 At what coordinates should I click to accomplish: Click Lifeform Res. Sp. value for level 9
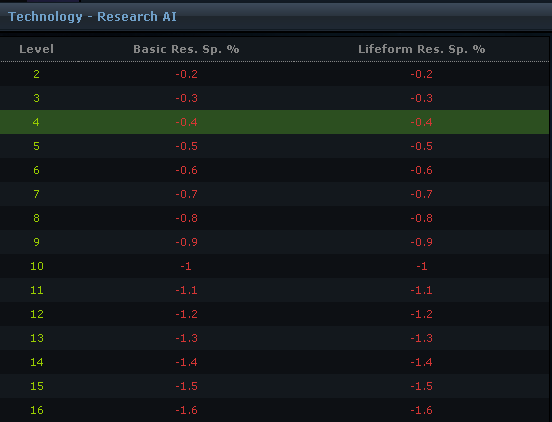point(421,242)
